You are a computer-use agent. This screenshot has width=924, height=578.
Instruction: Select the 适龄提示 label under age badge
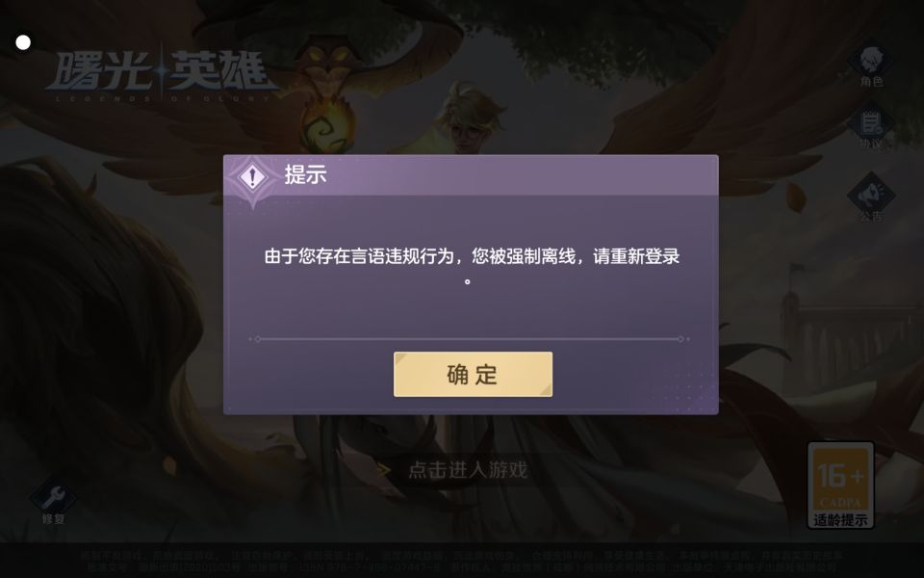pos(840,519)
